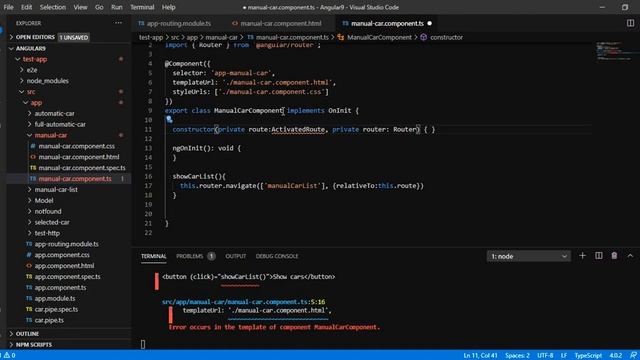Screen dimensions: 640x360
Task: Change encoding via 'UTF-8' status item
Action: point(545,356)
